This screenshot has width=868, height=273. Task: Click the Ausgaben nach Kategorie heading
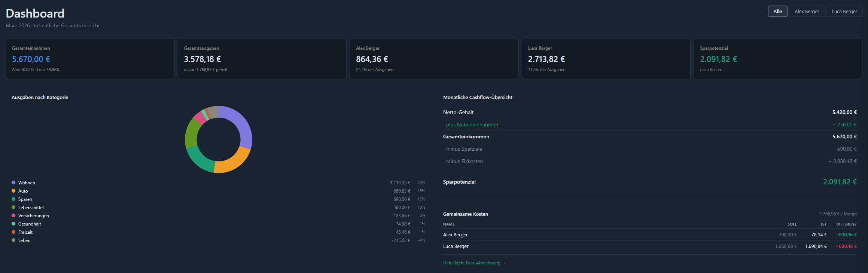pyautogui.click(x=40, y=97)
